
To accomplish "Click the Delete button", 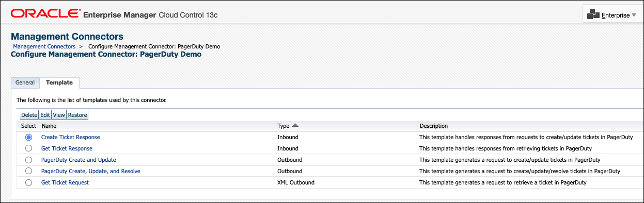I will click(29, 115).
